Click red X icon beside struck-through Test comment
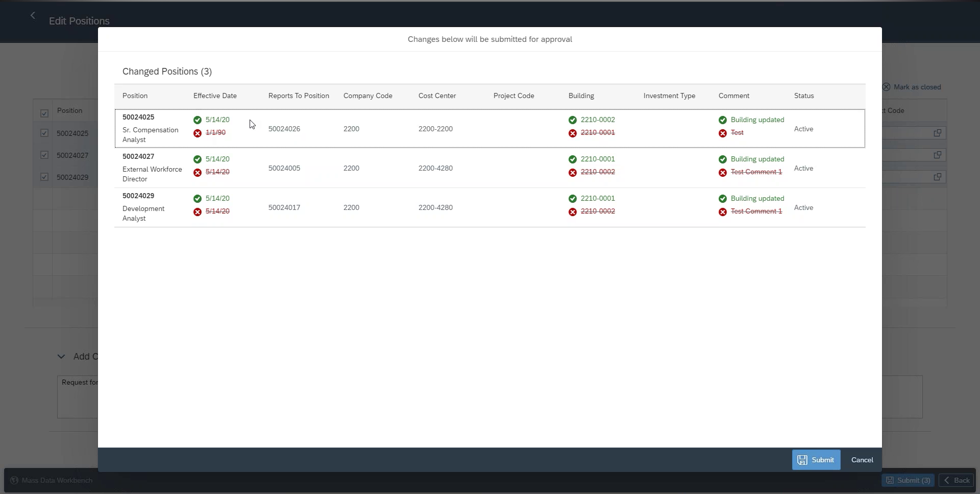The width and height of the screenshot is (980, 494). pos(722,133)
